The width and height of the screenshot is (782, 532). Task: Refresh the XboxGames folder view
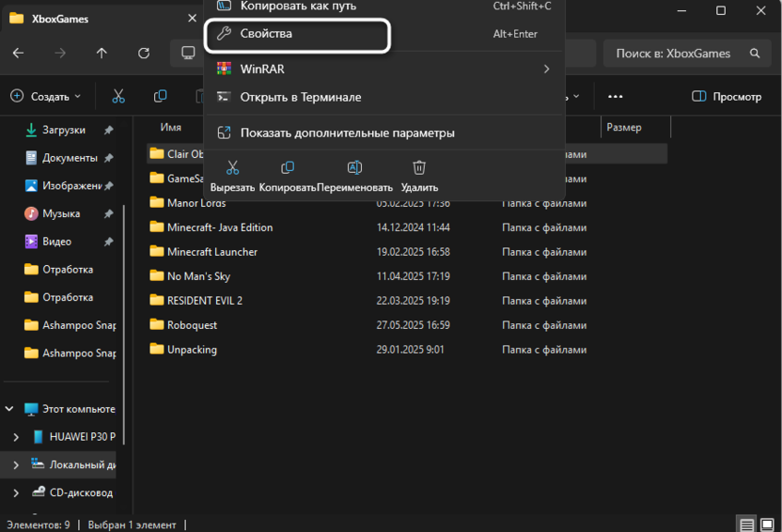[x=143, y=54]
